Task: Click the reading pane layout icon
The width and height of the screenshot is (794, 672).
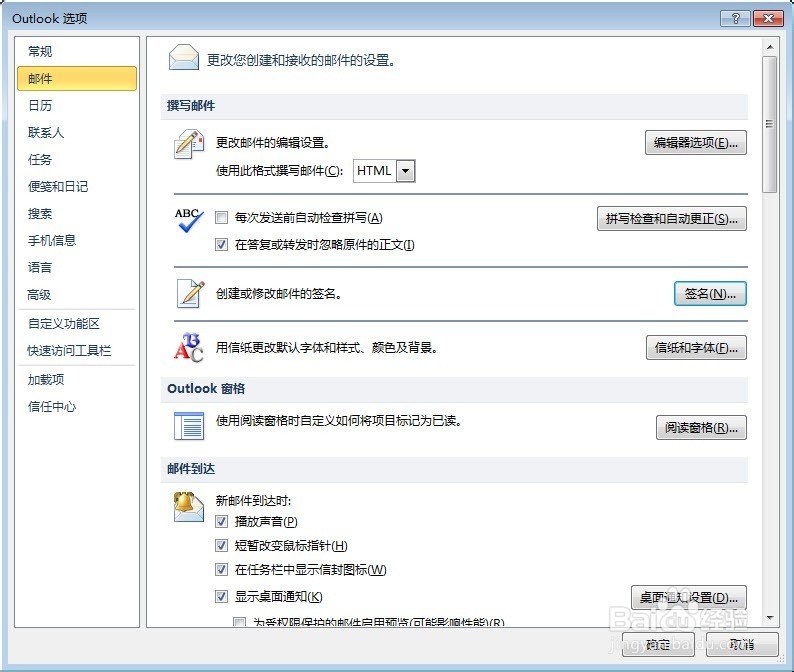Action: pyautogui.click(x=189, y=426)
